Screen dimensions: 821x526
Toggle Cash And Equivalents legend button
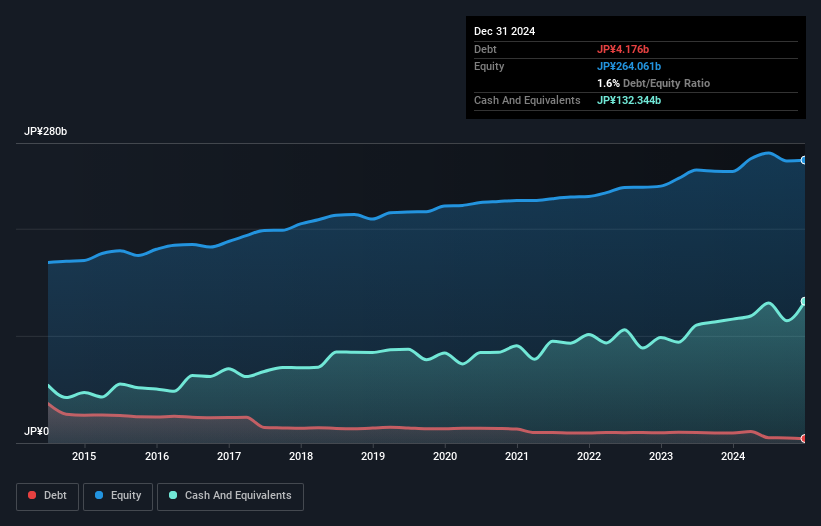click(x=230, y=496)
